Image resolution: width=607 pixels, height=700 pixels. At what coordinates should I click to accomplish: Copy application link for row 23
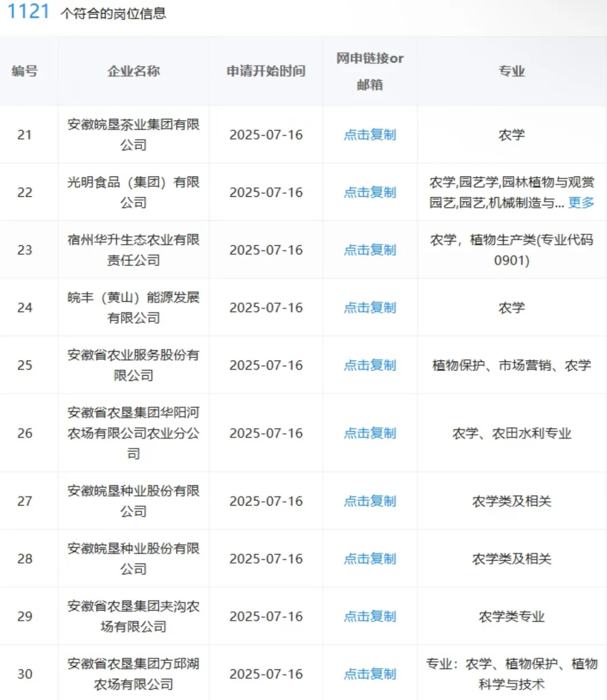[370, 250]
